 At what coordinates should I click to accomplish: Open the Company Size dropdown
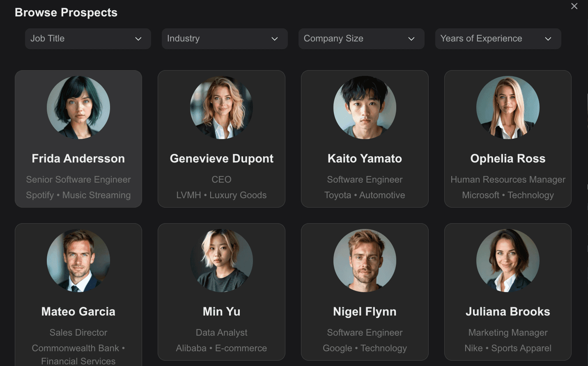point(361,39)
